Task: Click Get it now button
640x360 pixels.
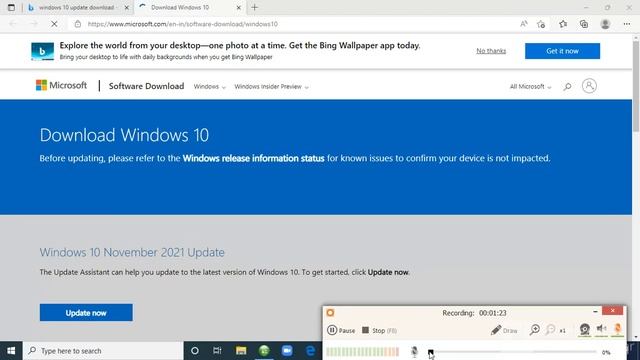Action: (x=562, y=51)
